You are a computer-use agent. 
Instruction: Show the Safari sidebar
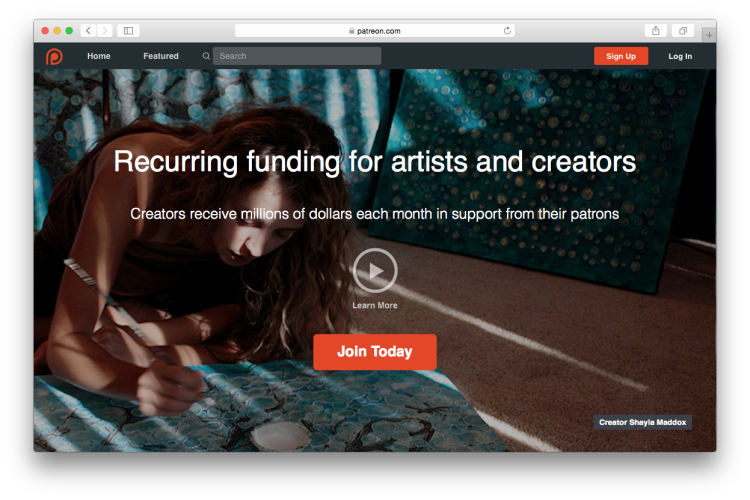128,31
